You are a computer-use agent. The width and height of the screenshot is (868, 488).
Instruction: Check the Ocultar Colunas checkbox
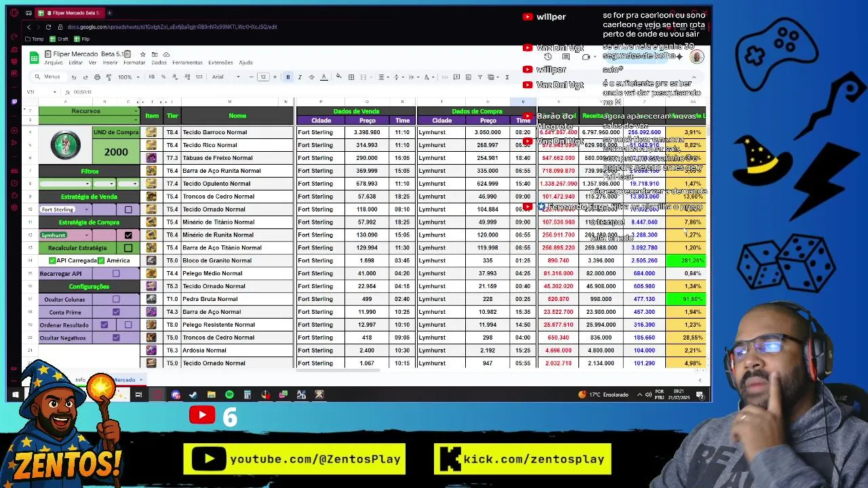tap(116, 299)
